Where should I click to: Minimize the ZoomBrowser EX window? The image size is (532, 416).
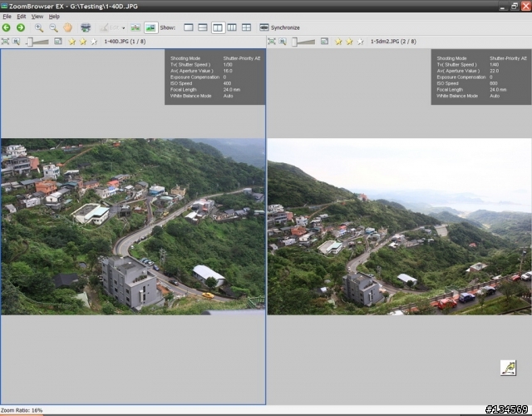(503, 6)
